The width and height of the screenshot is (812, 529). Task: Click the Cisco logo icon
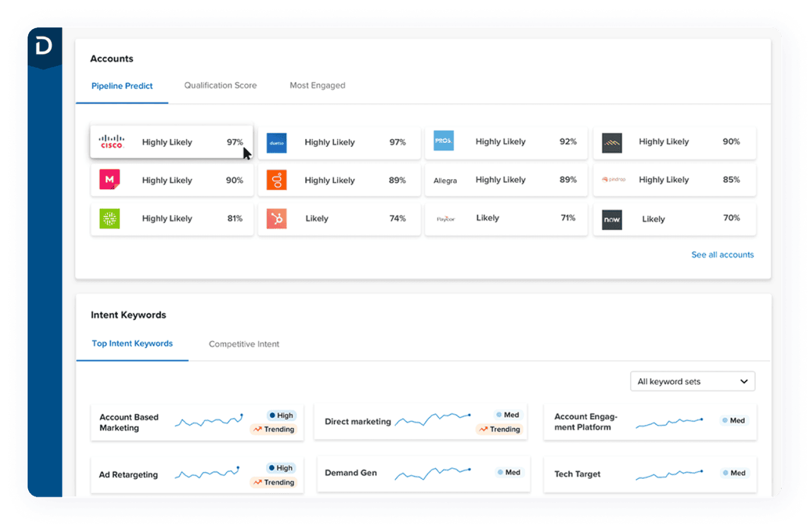coord(111,142)
